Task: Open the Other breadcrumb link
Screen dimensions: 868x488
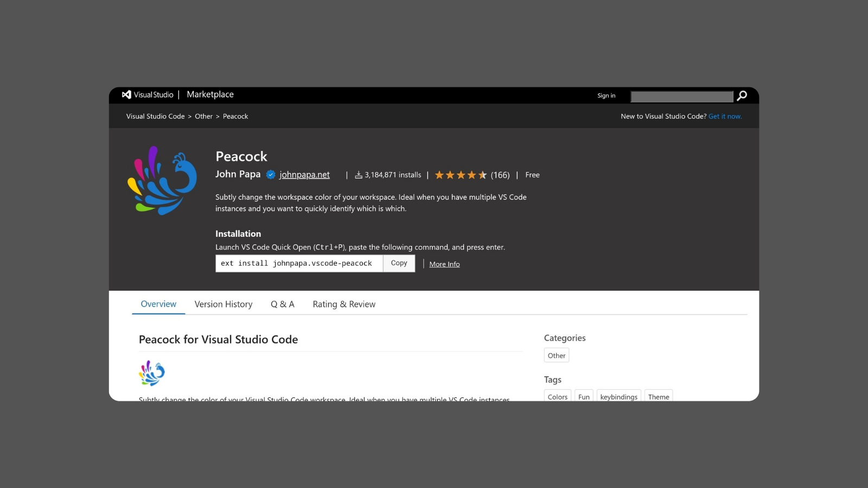Action: 204,116
